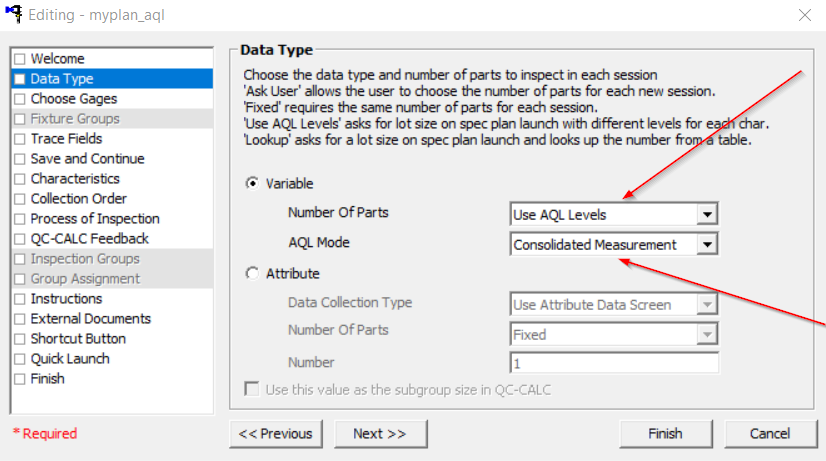Select the Quick Launch step
The width and height of the screenshot is (826, 461).
click(70, 359)
